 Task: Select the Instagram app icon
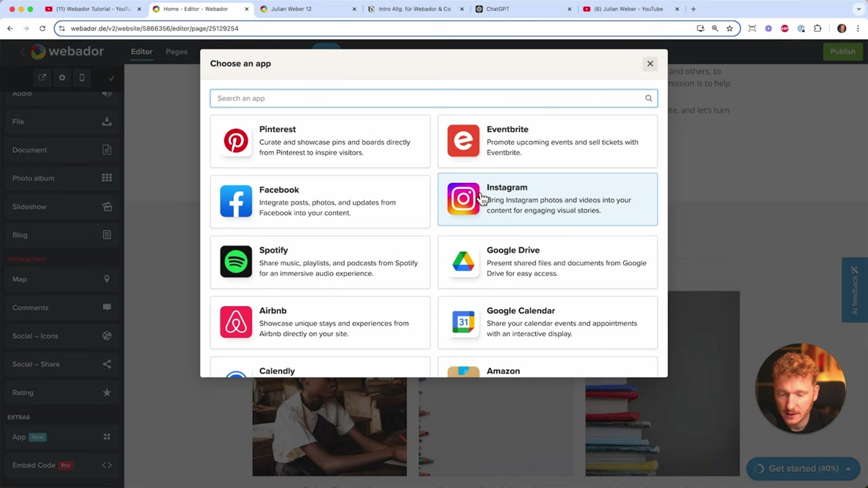tap(463, 199)
